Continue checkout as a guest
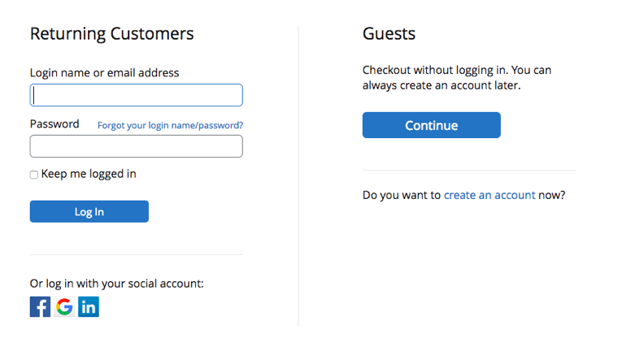The image size is (644, 351). pos(431,125)
